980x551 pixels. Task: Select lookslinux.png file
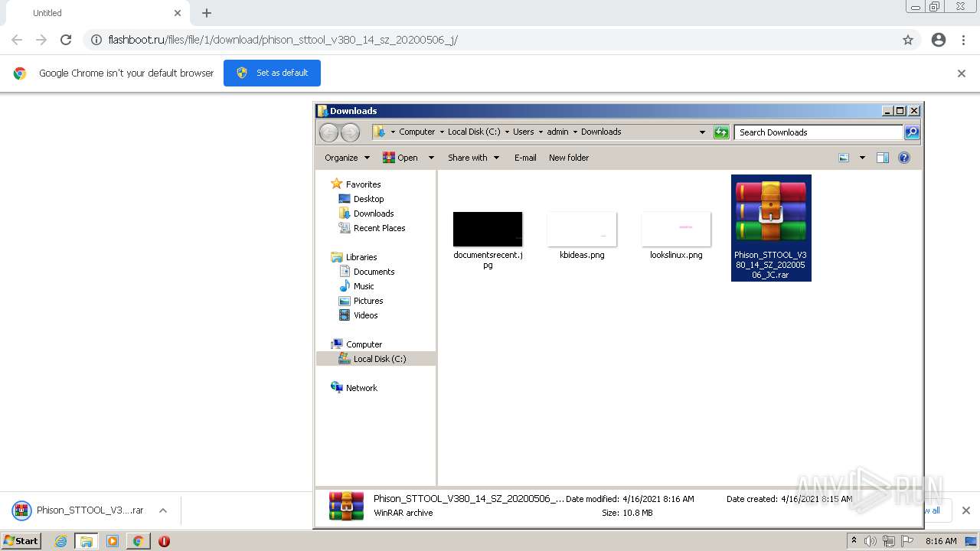[676, 237]
